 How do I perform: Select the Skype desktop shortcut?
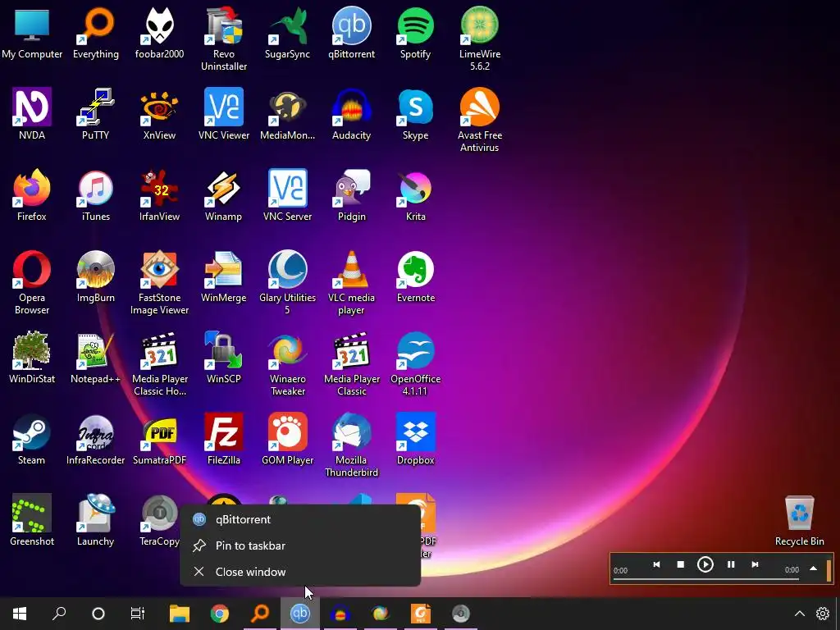pos(416,115)
